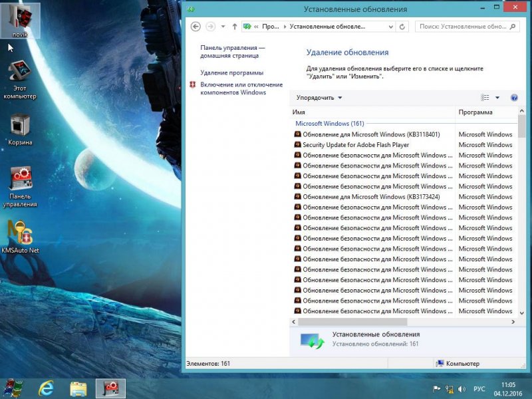Click the icon next to KB3118401 update
532x399 pixels.
297,134
